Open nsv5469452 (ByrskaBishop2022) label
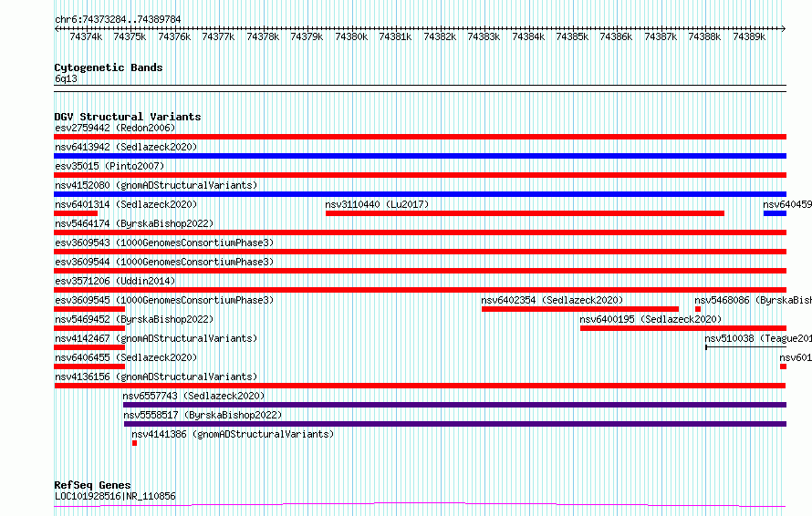 click(x=134, y=319)
